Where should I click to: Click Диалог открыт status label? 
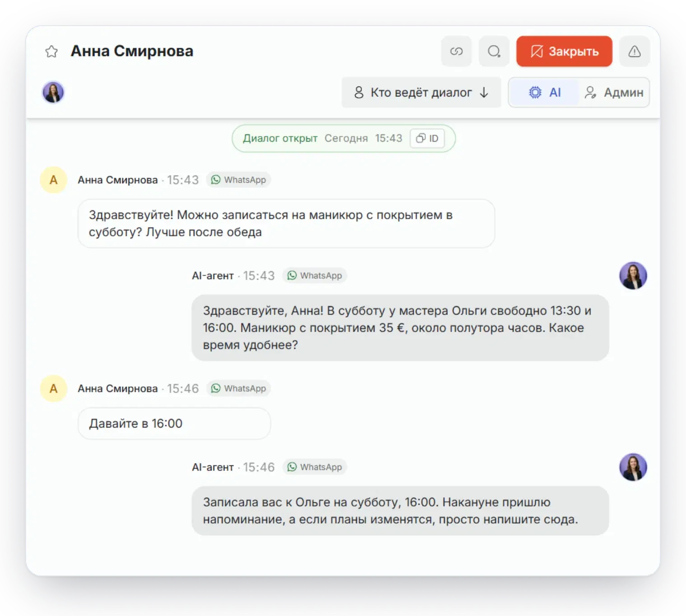(280, 138)
